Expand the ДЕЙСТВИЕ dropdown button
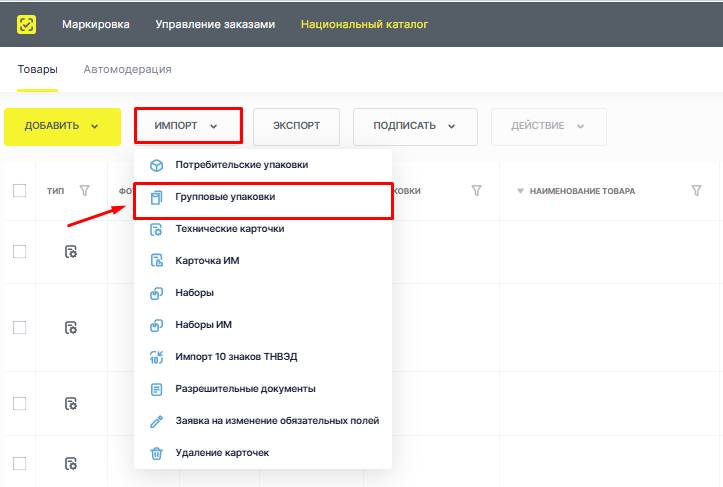This screenshot has width=723, height=487. [x=549, y=126]
